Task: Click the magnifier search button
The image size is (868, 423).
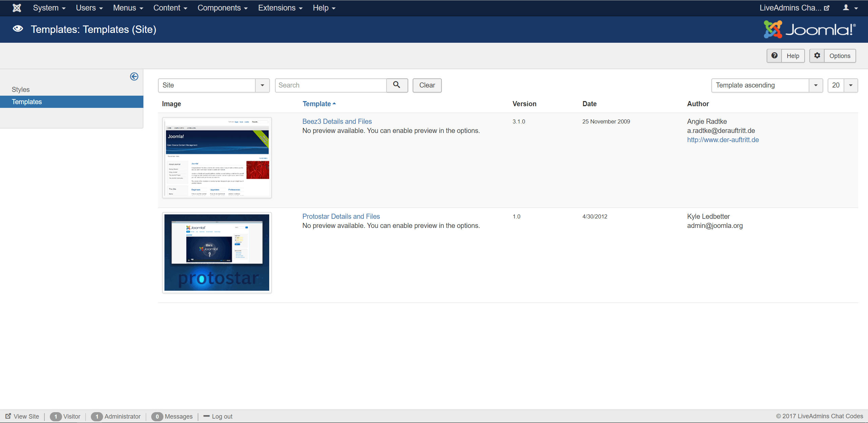Action: (397, 85)
